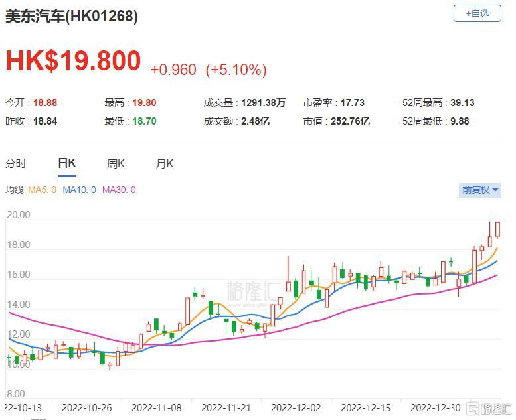Add the stock via +自选 button

click(477, 13)
